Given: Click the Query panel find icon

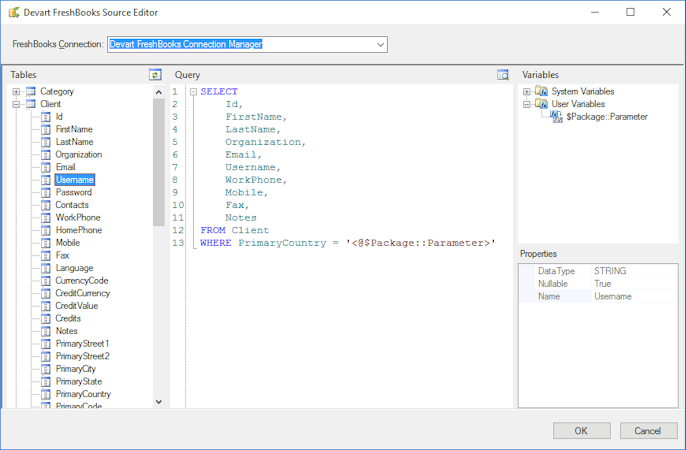Looking at the screenshot, I should click(503, 75).
